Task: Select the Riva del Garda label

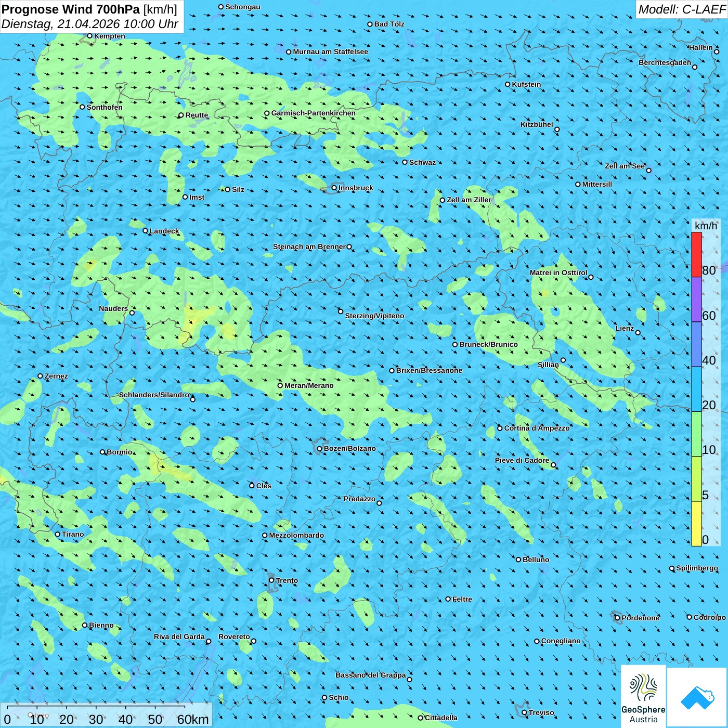Action: 179,636
